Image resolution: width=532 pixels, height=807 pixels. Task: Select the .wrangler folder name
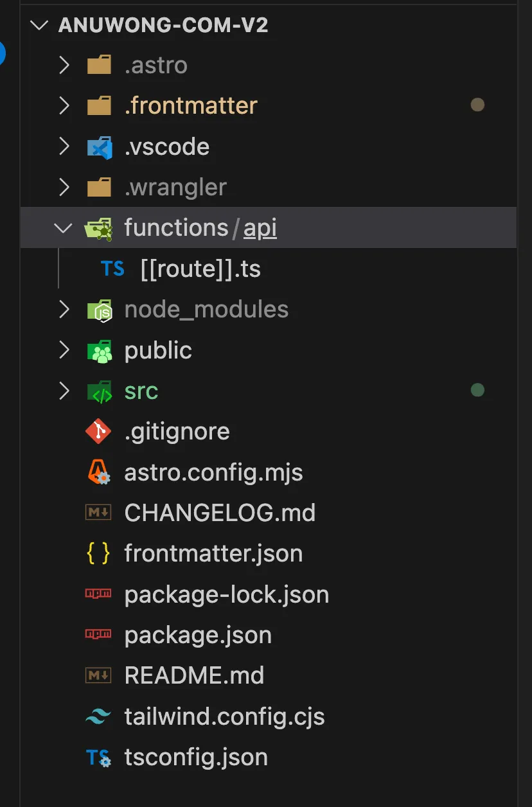click(175, 188)
